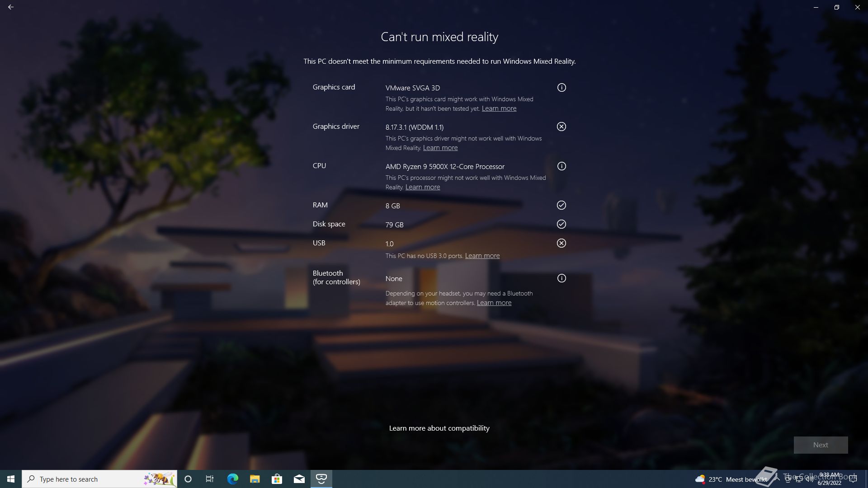Click 'AMD Ryzen 9 5900X 12-Core Processor' text
Screen dimensions: 868x488
pos(445,167)
